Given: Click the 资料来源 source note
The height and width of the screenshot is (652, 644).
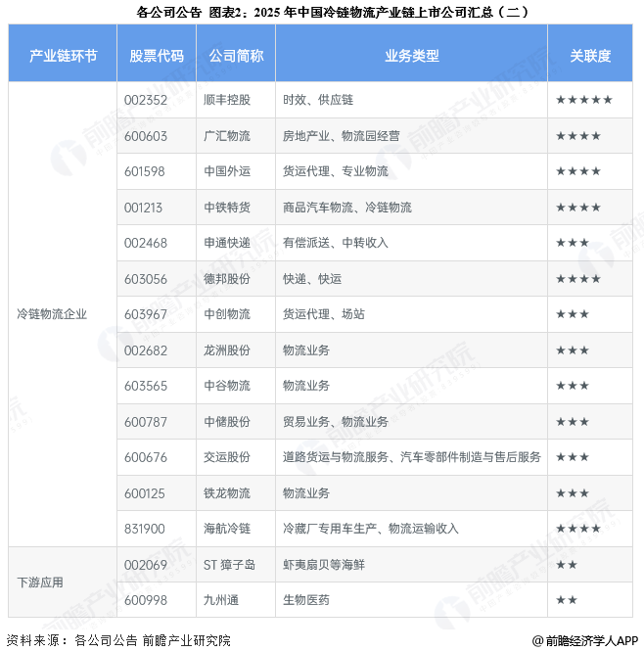Looking at the screenshot, I should [118, 640].
